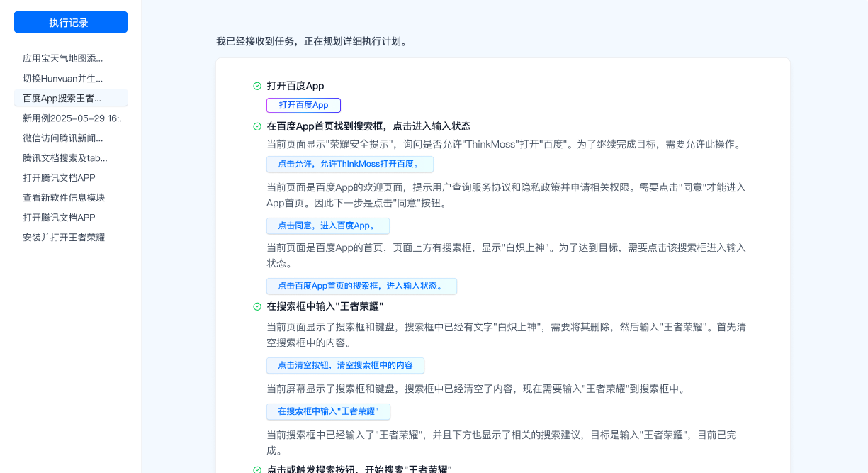Image resolution: width=868 pixels, height=473 pixels.
Task: Click the check icon beside 在百度App首页找到搜索框
Action: point(257,126)
